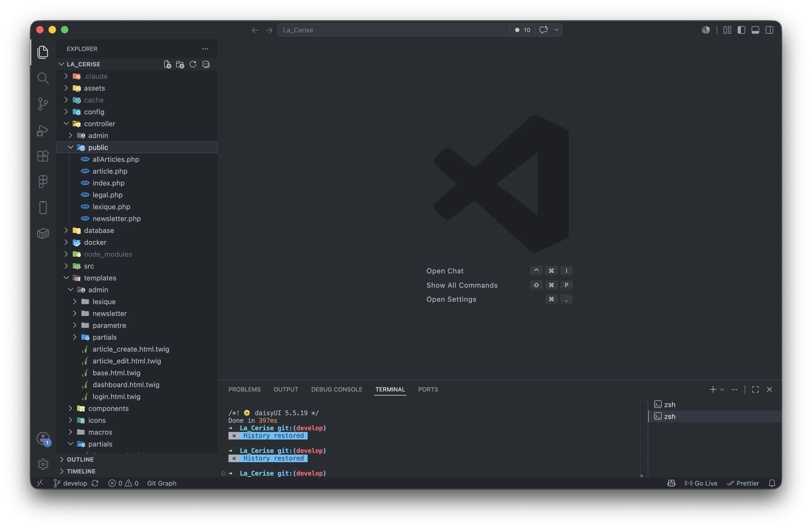
Task: Open the allArticles.php file
Action: click(x=137, y=159)
